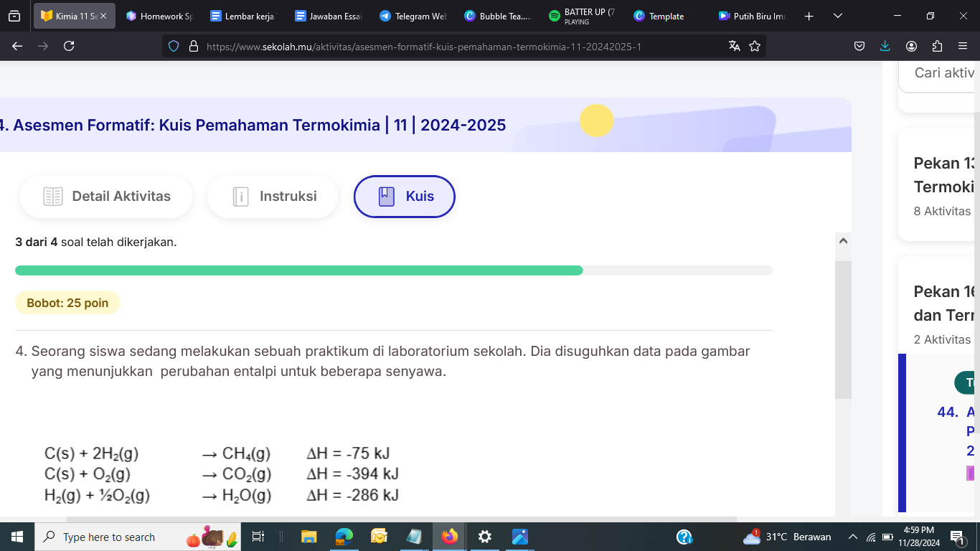This screenshot has width=980, height=551.
Task: Reload the current page
Action: click(x=69, y=46)
